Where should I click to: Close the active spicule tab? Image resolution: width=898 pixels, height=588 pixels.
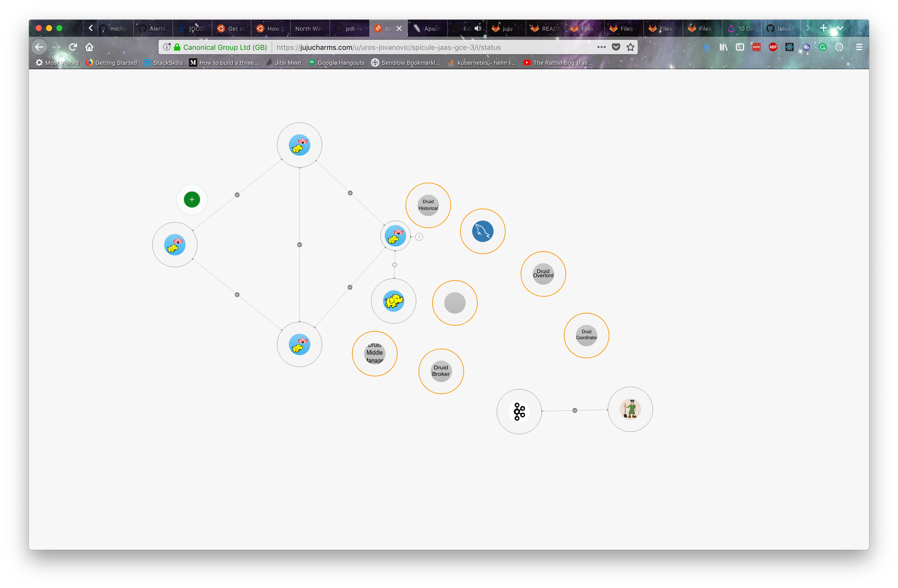(x=399, y=28)
